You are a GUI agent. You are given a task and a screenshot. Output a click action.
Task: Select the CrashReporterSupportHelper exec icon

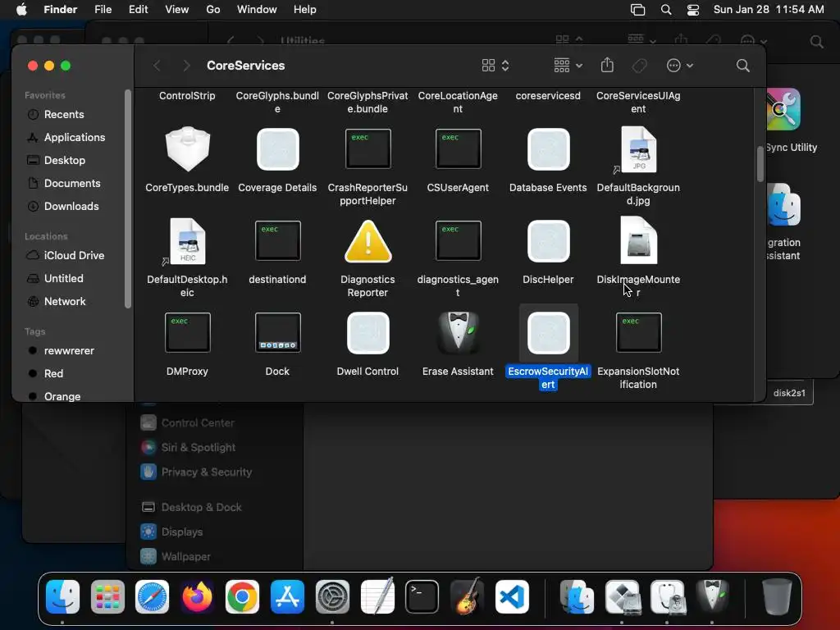click(x=367, y=149)
